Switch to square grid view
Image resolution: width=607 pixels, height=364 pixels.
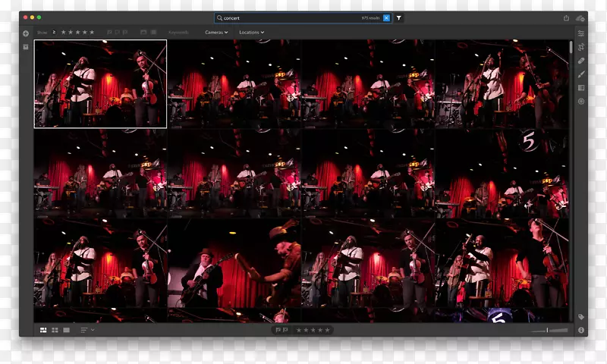click(x=55, y=330)
